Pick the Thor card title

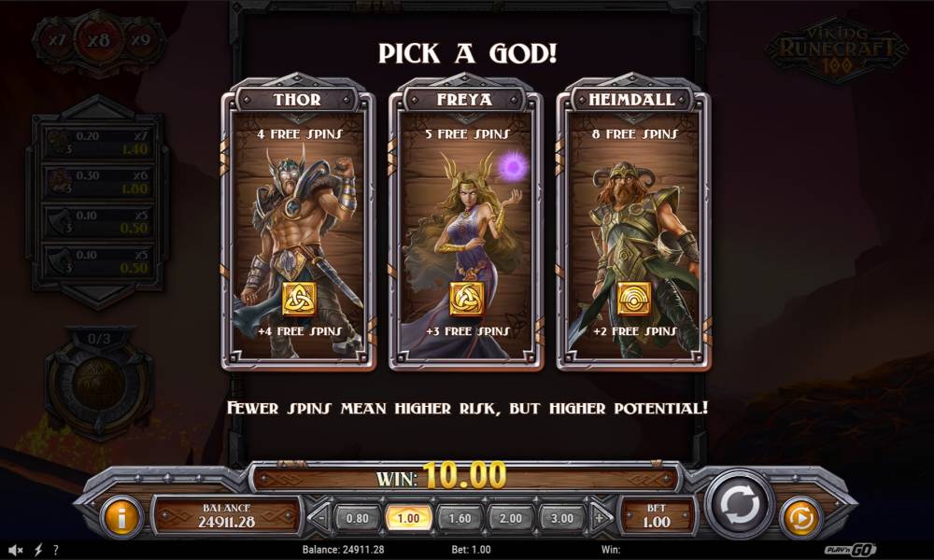pyautogui.click(x=297, y=99)
